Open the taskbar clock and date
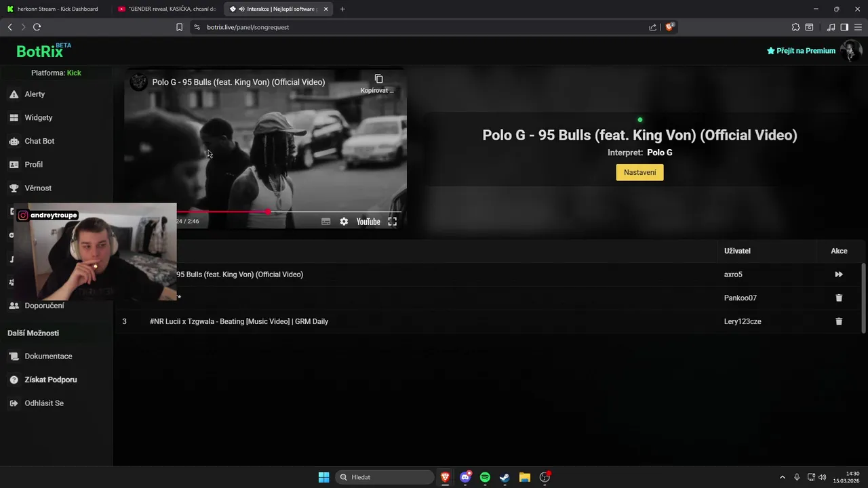 pyautogui.click(x=848, y=477)
